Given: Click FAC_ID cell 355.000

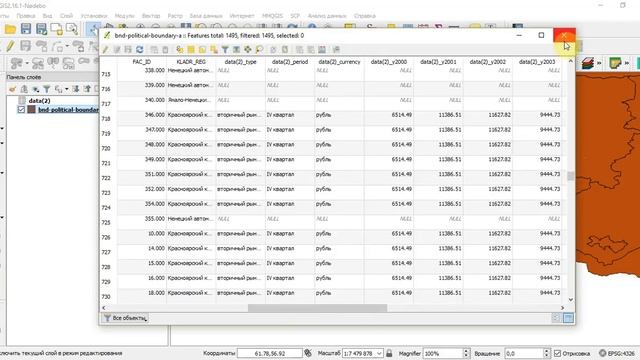Looking at the screenshot, I should click(x=142, y=219).
